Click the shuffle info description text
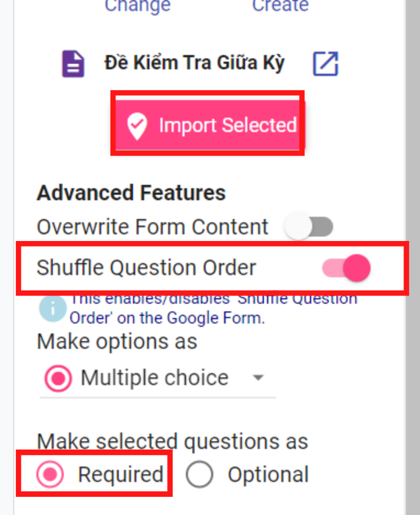Viewport: 420px width, 515px height. tap(213, 309)
